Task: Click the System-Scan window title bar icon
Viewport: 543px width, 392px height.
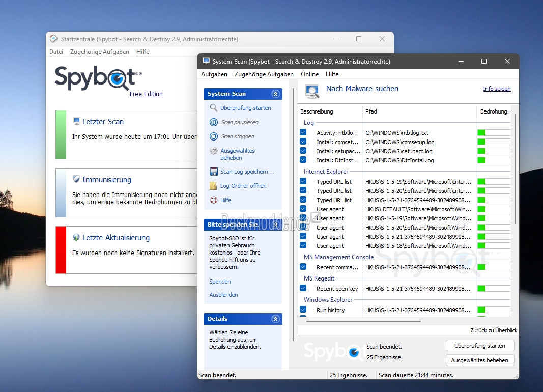Action: [x=207, y=61]
